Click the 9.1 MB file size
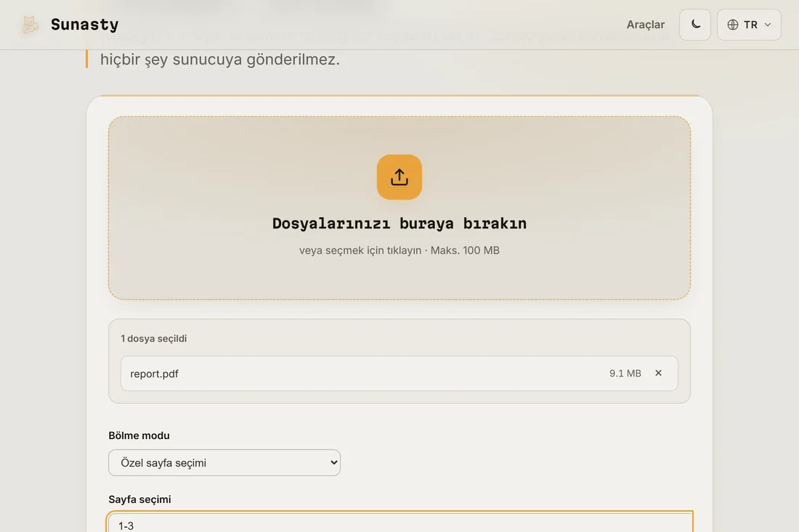The height and width of the screenshot is (532, 799). 625,373
